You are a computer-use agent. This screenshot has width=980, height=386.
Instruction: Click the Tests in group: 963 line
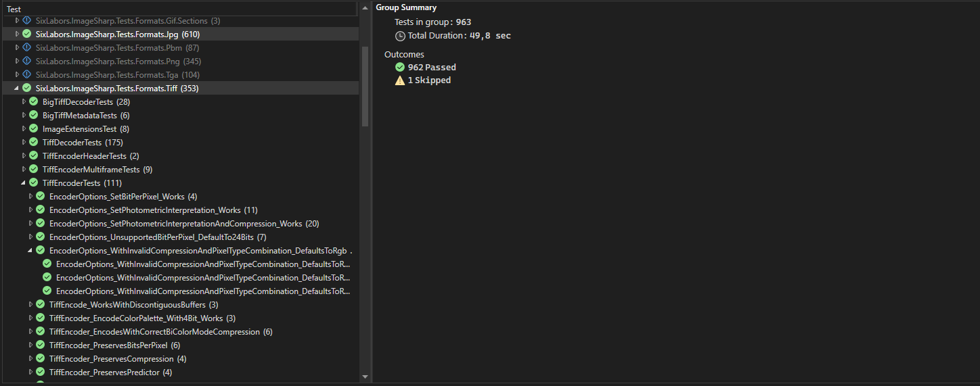click(x=433, y=22)
